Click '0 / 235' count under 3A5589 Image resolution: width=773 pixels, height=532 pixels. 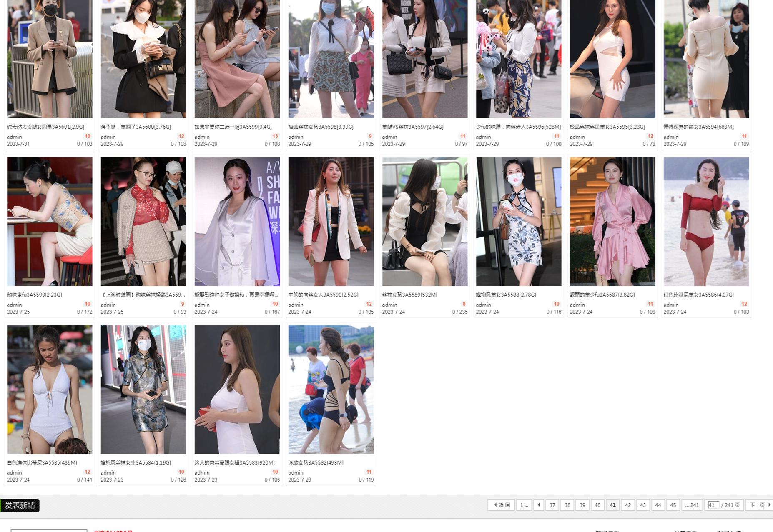460,312
